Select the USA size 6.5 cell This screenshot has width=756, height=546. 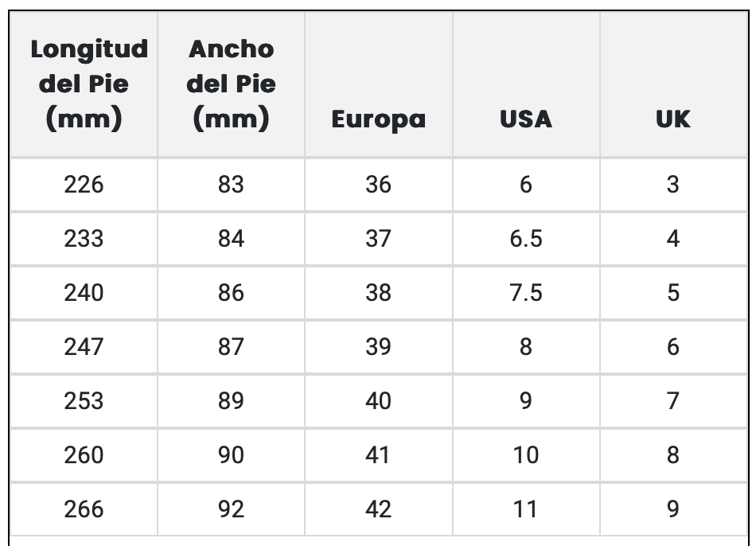525,239
